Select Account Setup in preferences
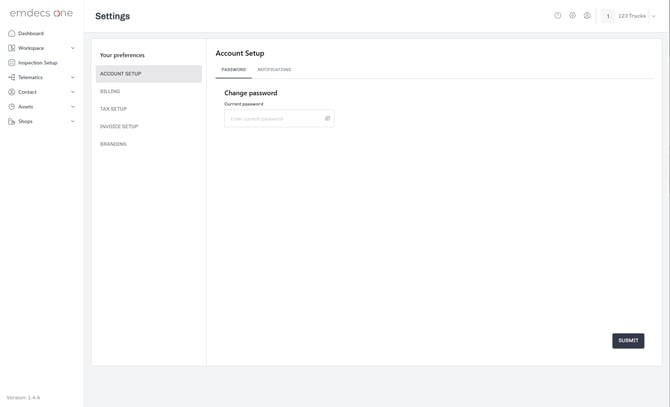Image resolution: width=670 pixels, height=407 pixels. coord(149,74)
